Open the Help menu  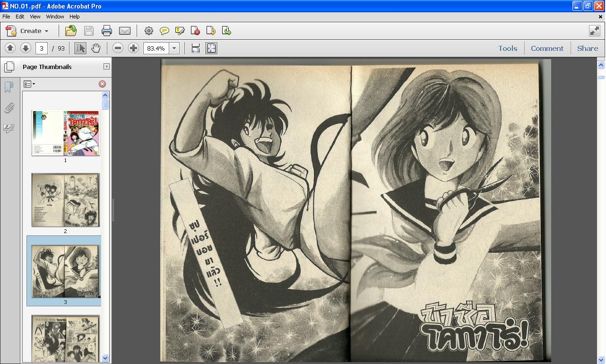(75, 16)
